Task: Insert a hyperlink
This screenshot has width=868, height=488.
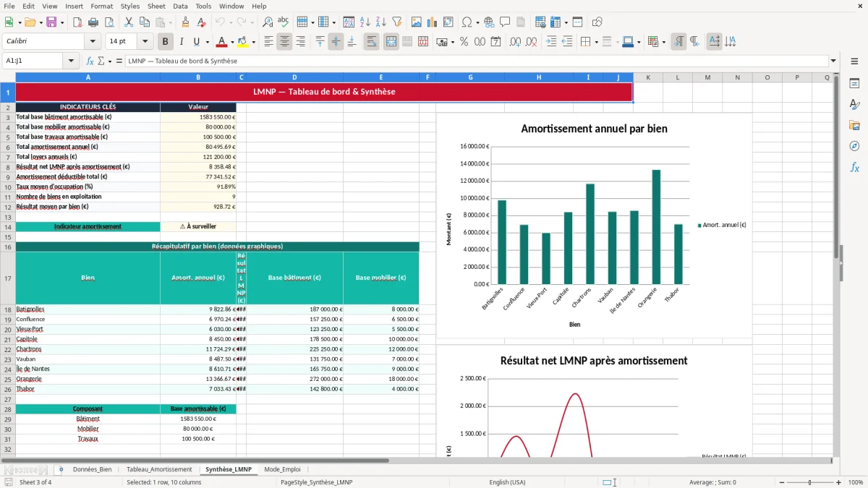Action: pyautogui.click(x=489, y=22)
